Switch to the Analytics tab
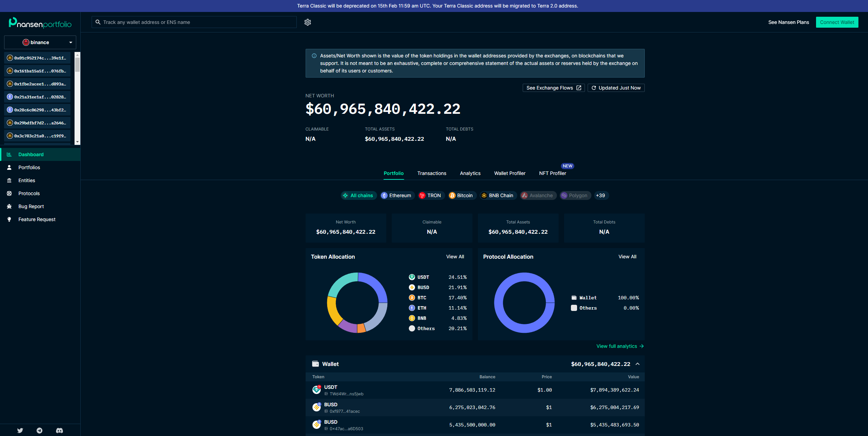Viewport: 868px width, 436px height. click(x=470, y=173)
